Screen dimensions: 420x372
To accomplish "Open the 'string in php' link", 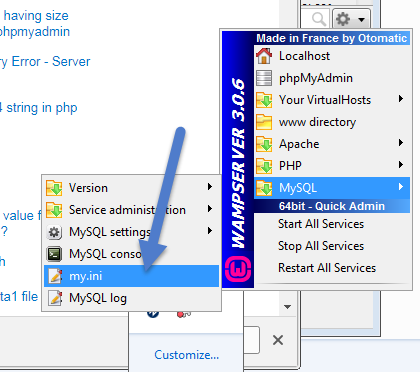I will point(42,108).
